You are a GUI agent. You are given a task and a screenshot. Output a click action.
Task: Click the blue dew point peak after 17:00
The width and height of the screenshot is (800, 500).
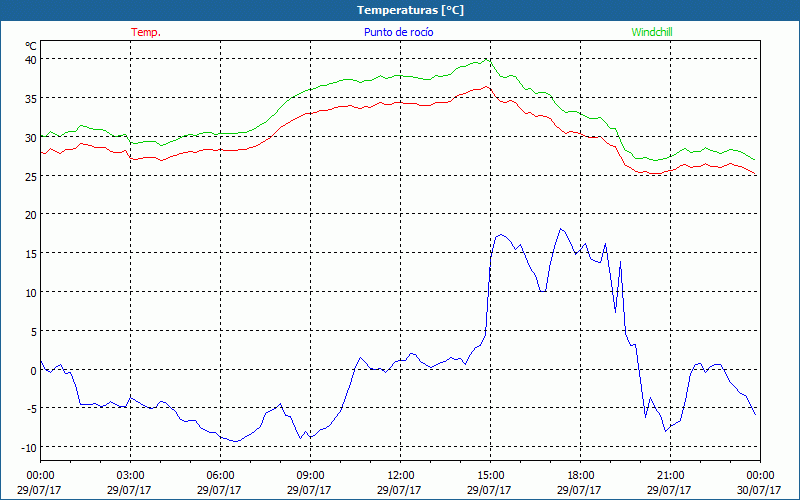pyautogui.click(x=561, y=229)
